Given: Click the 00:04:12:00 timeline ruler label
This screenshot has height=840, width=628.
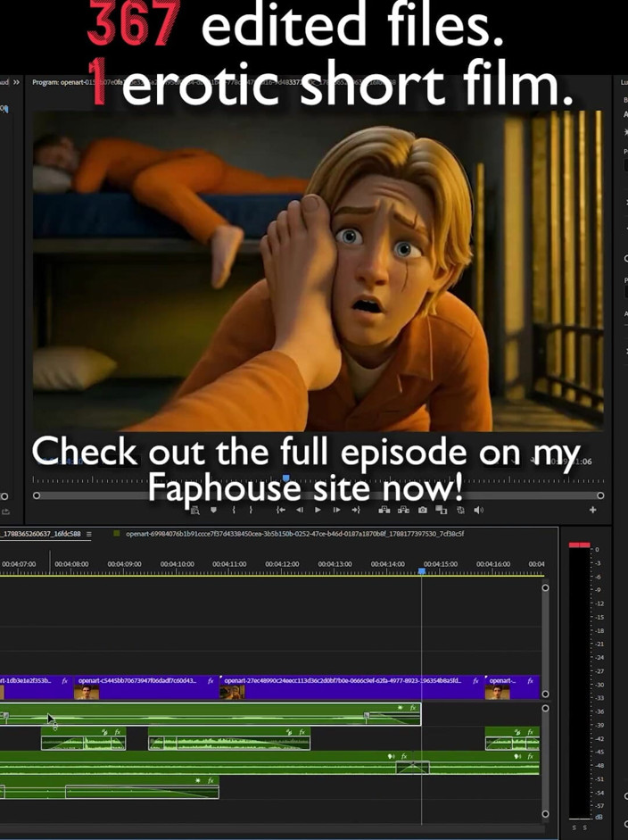Looking at the screenshot, I should [282, 564].
